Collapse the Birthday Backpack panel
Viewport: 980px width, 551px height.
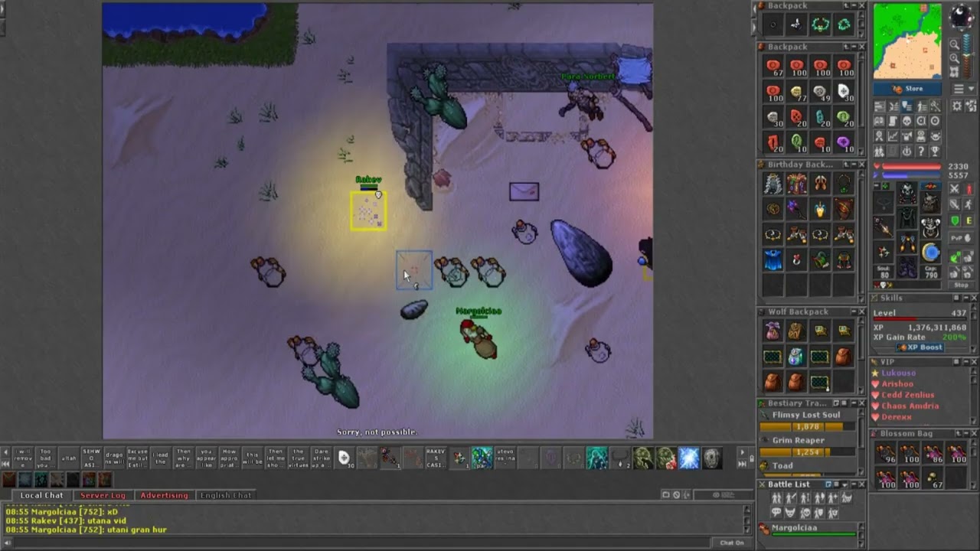pyautogui.click(x=854, y=165)
